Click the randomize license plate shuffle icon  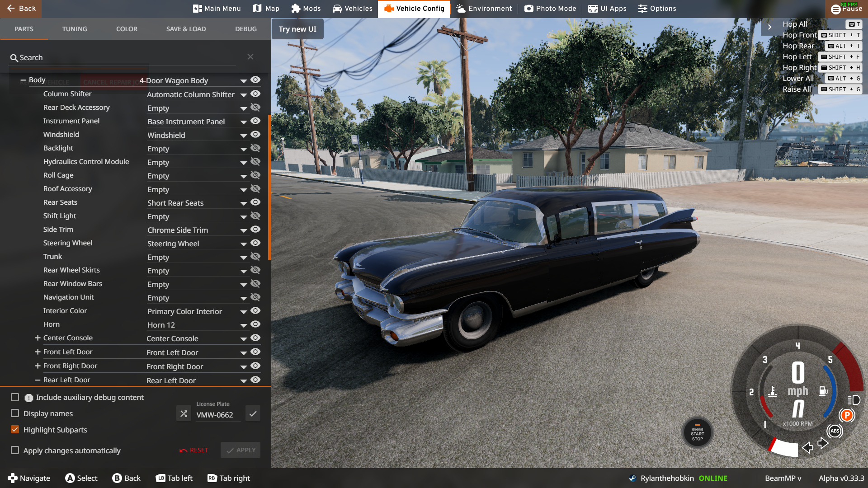point(184,413)
